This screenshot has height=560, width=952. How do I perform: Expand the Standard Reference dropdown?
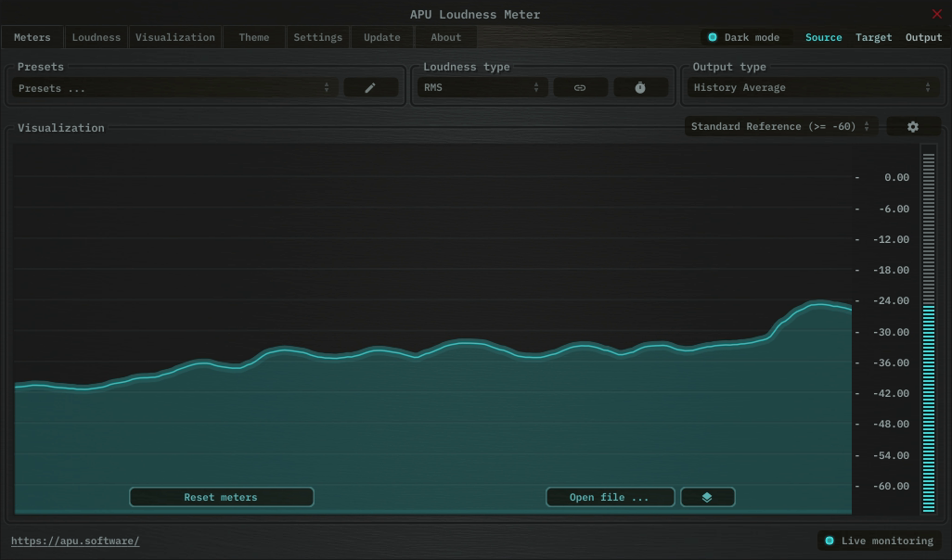[x=780, y=126]
